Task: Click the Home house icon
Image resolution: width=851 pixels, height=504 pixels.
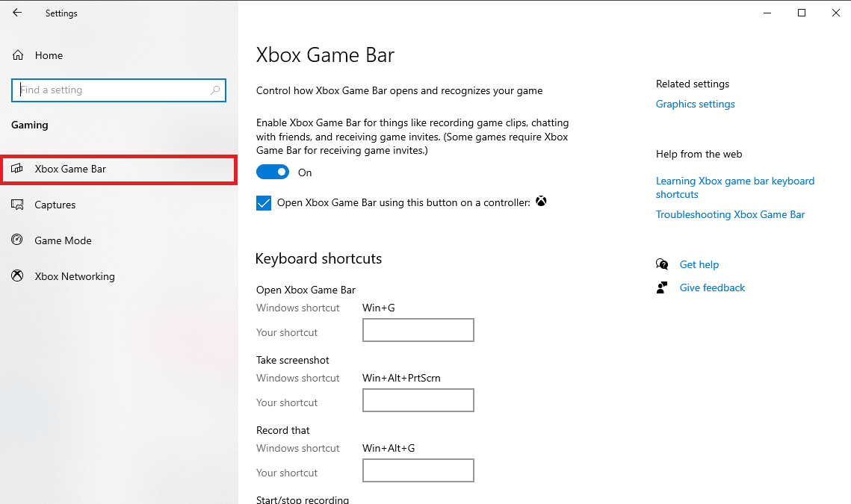Action: pyautogui.click(x=18, y=55)
